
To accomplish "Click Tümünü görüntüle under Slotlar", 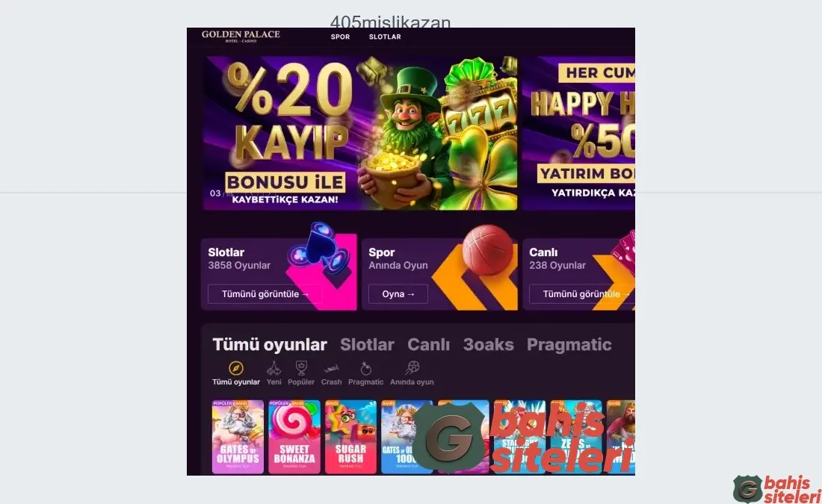I will pos(265,294).
